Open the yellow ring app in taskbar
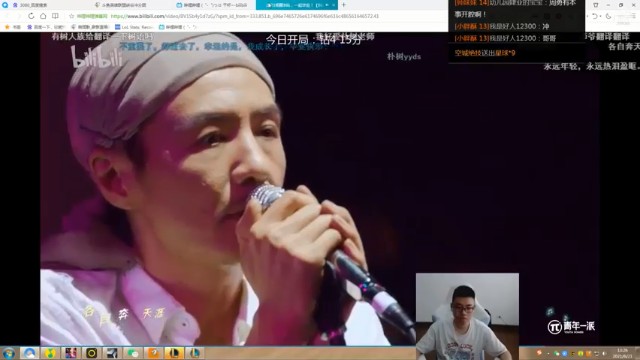This screenshot has width=640, height=360. click(x=91, y=353)
